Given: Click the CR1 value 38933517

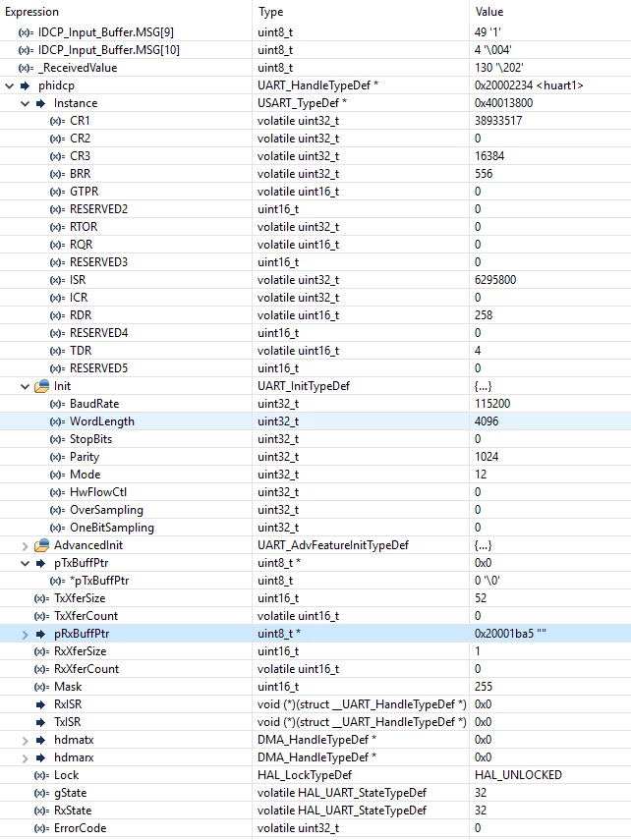Looking at the screenshot, I should tap(498, 121).
